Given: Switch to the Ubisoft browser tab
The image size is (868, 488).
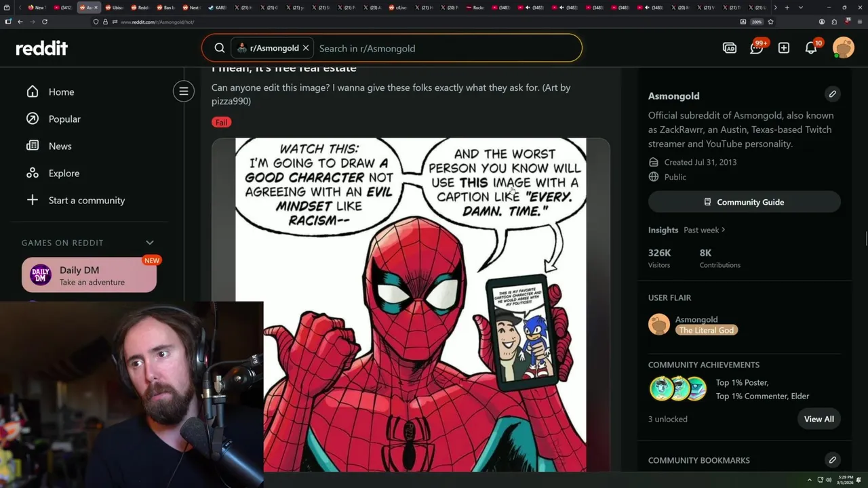Looking at the screenshot, I should pyautogui.click(x=115, y=7).
